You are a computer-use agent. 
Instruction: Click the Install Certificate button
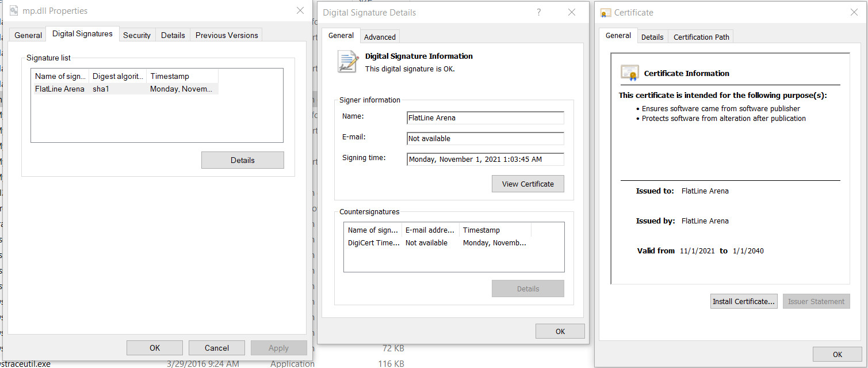pos(744,301)
